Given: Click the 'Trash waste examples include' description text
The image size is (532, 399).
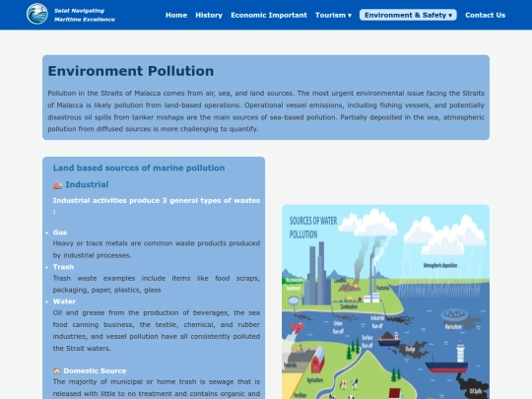Looking at the screenshot, I should coord(157,284).
